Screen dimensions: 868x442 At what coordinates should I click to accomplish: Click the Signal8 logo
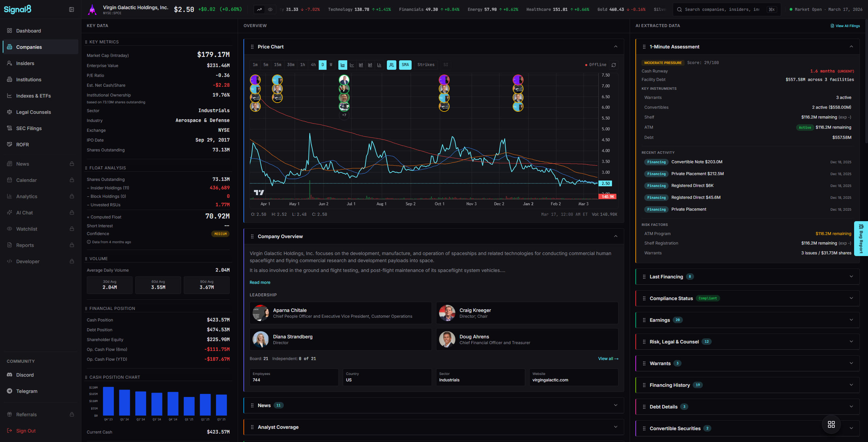pos(18,9)
